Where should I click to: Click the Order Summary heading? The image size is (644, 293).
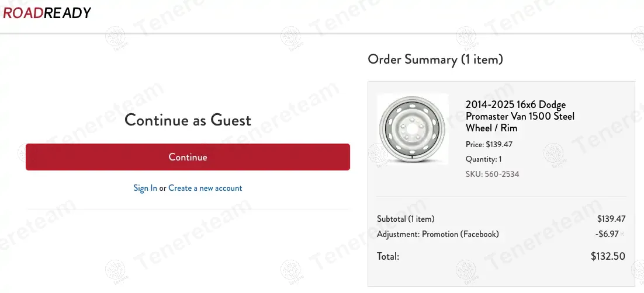435,59
